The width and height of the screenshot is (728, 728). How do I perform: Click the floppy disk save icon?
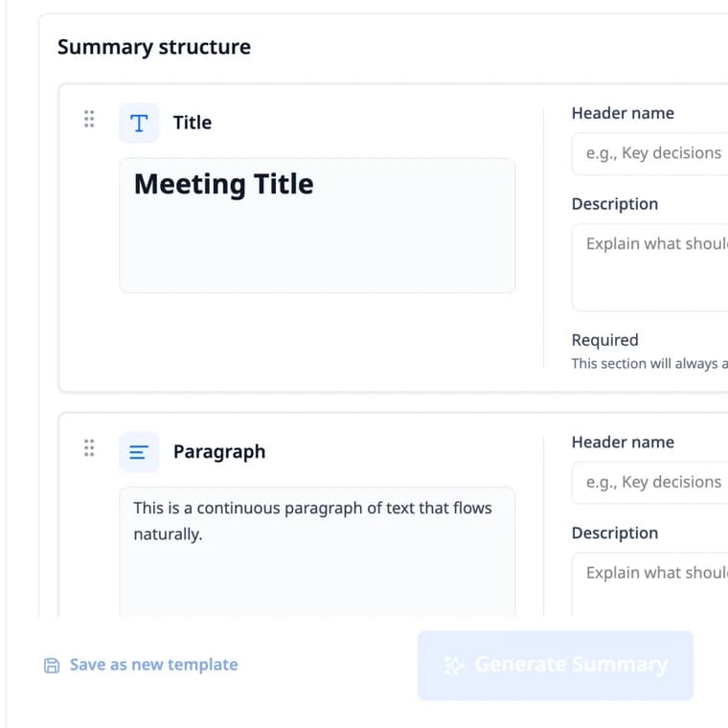52,666
